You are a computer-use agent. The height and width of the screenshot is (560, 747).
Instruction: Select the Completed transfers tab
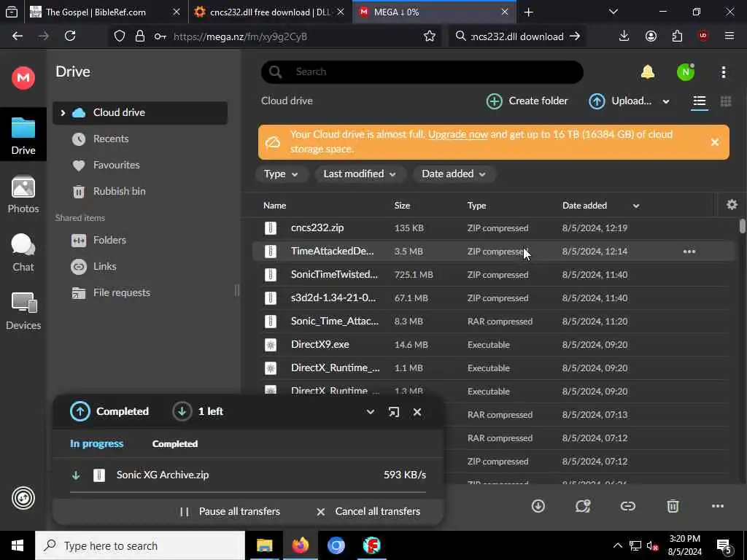tap(175, 443)
